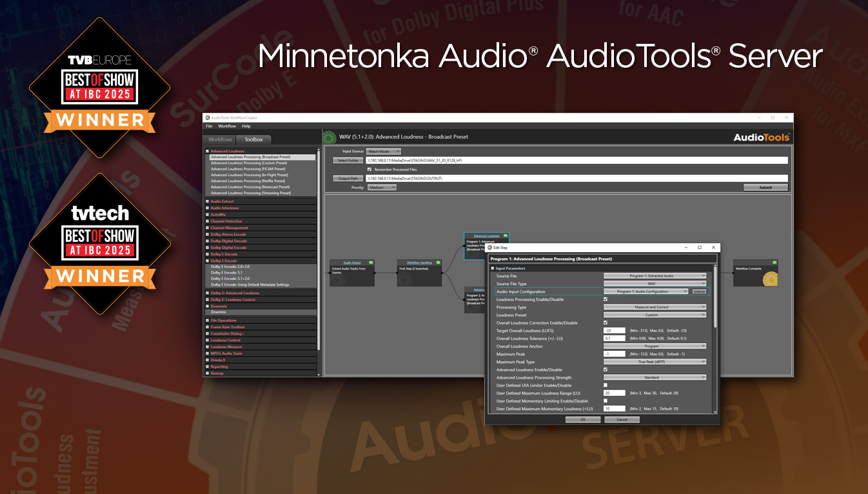Collapse the Input Parameters section

[x=493, y=268]
